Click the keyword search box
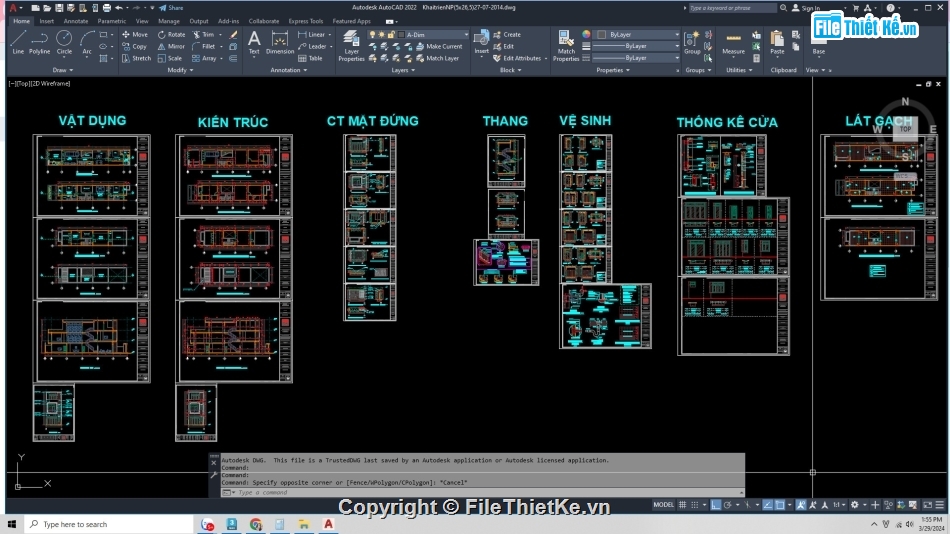950x534 pixels. [x=732, y=8]
